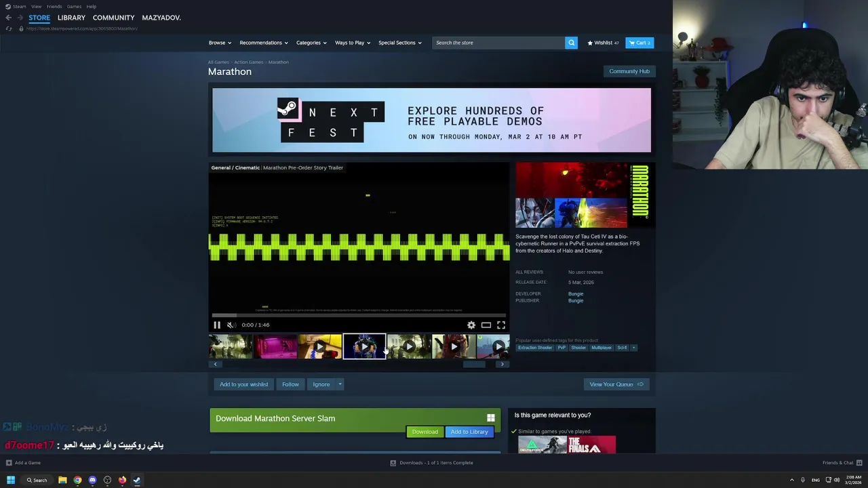Viewport: 868px width, 488px height.
Task: Go back with the back arrow
Action: coord(8,18)
